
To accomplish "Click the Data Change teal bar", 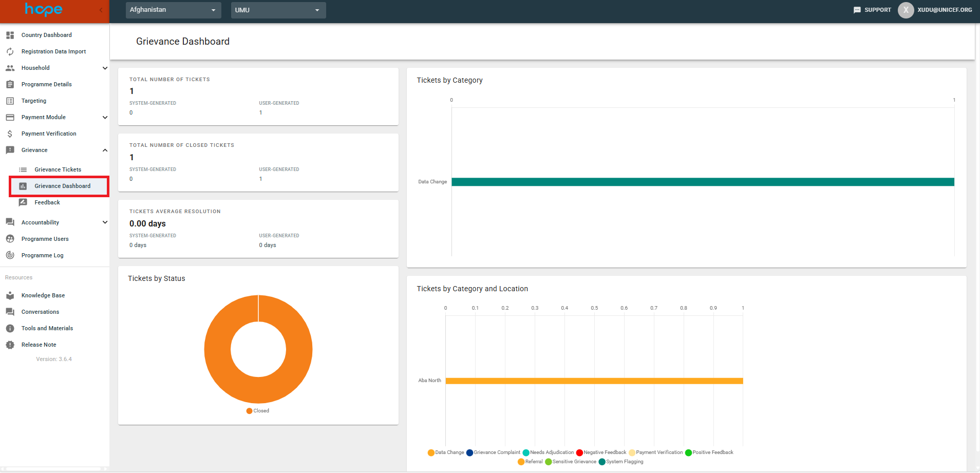I will (702, 182).
